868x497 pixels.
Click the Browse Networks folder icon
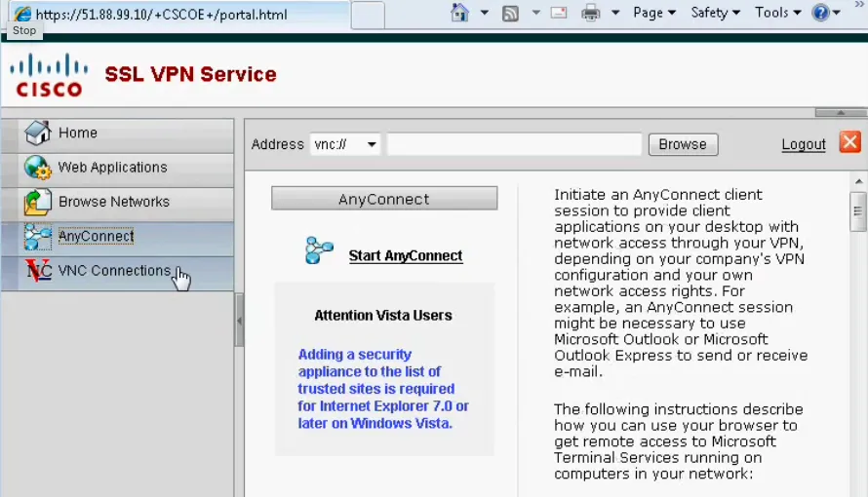click(38, 202)
